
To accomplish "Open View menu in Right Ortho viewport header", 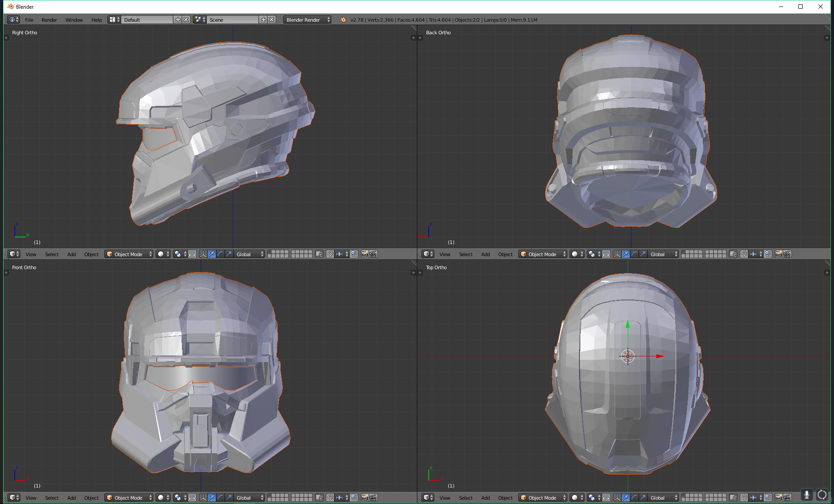I will [31, 254].
